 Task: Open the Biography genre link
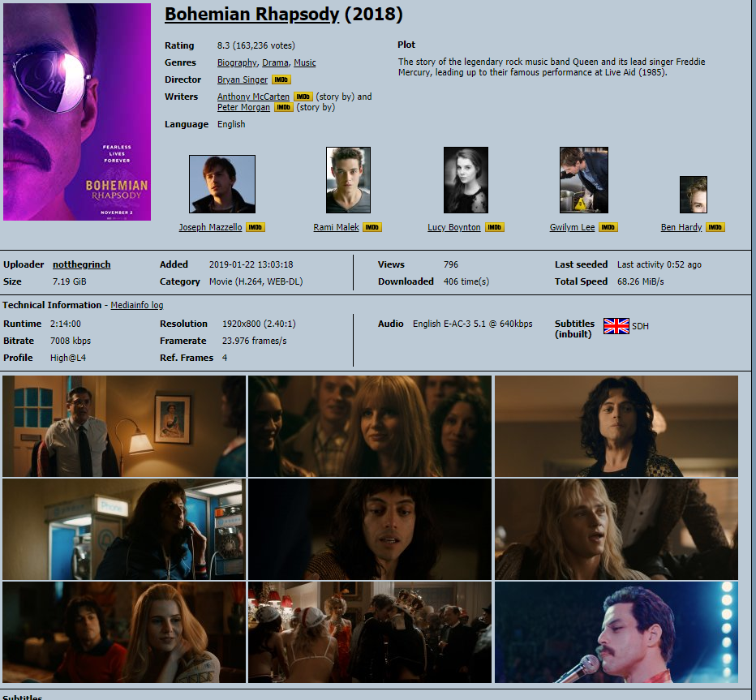pos(237,62)
